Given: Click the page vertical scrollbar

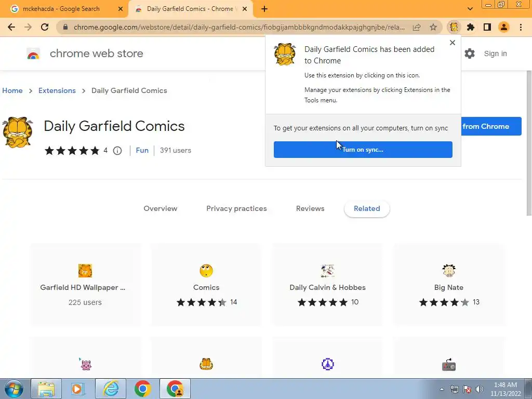Looking at the screenshot, I should 528,142.
